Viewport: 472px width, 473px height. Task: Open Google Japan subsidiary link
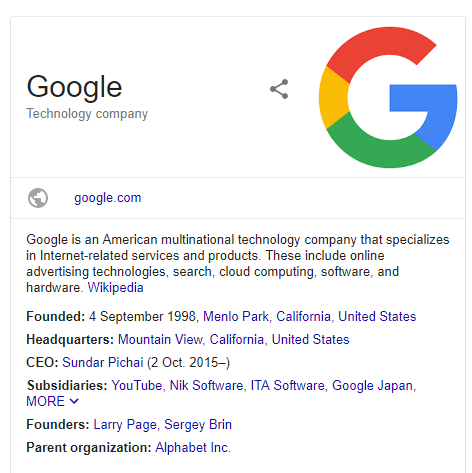pos(372,385)
